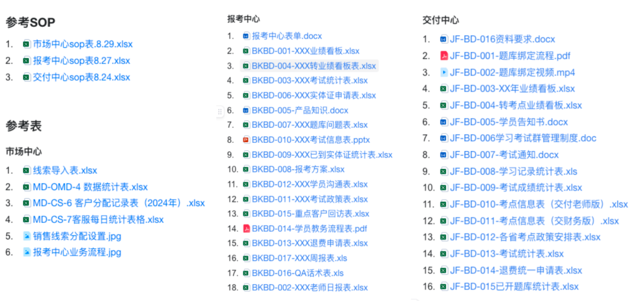Click Word icon beside 报考中心表单.docx

pyautogui.click(x=246, y=36)
